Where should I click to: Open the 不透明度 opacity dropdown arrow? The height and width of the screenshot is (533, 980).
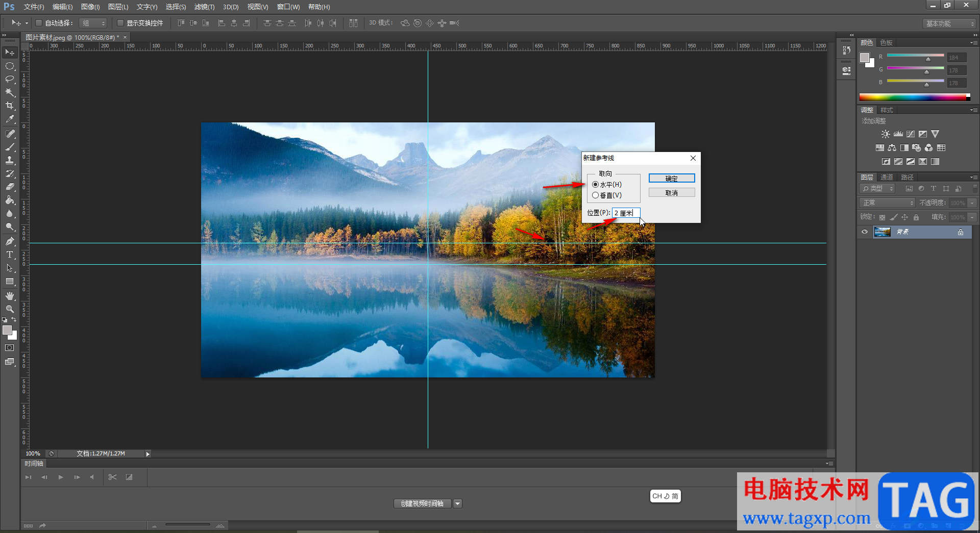pos(972,203)
